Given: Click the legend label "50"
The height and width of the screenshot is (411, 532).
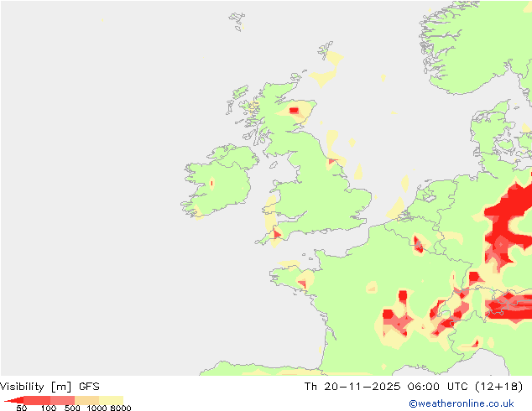Looking at the screenshot, I should coord(22,408).
